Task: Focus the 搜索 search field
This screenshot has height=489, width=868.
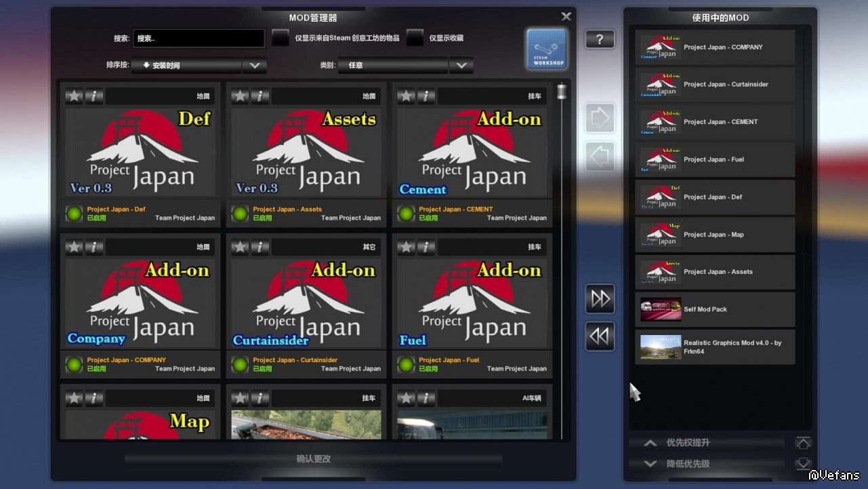Action: click(x=199, y=39)
